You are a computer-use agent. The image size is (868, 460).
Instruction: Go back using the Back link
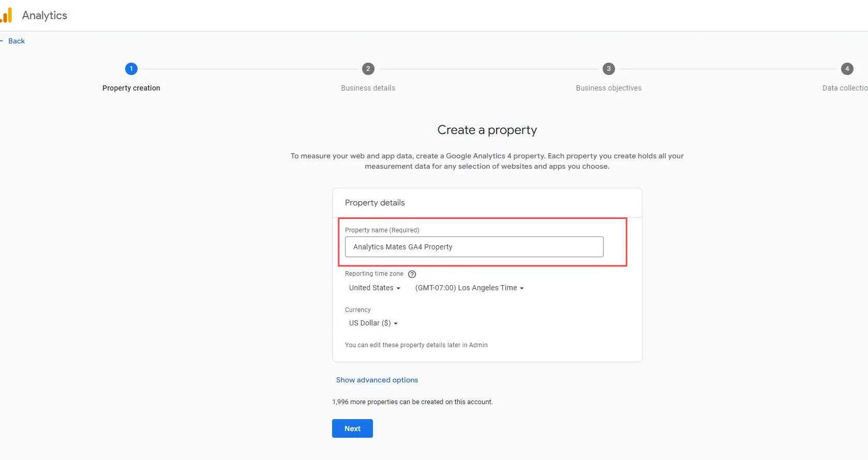point(16,41)
